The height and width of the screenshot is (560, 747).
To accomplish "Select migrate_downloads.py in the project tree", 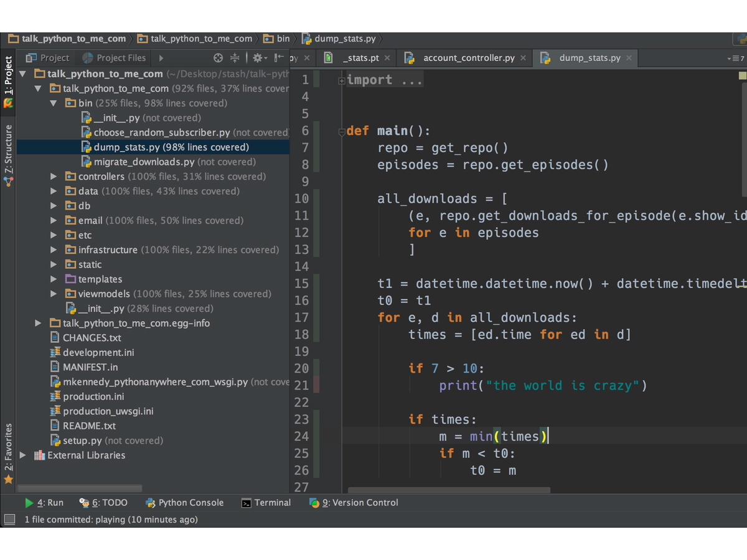I will click(x=143, y=162).
